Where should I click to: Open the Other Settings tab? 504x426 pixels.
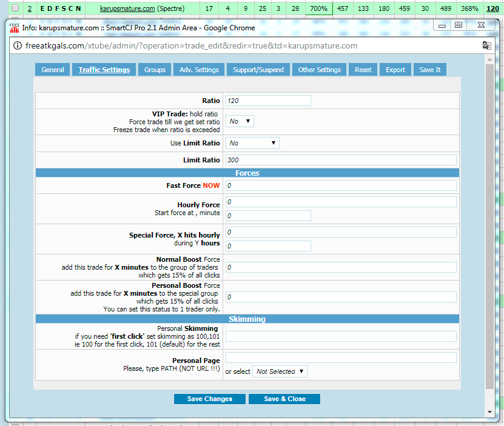tap(319, 70)
